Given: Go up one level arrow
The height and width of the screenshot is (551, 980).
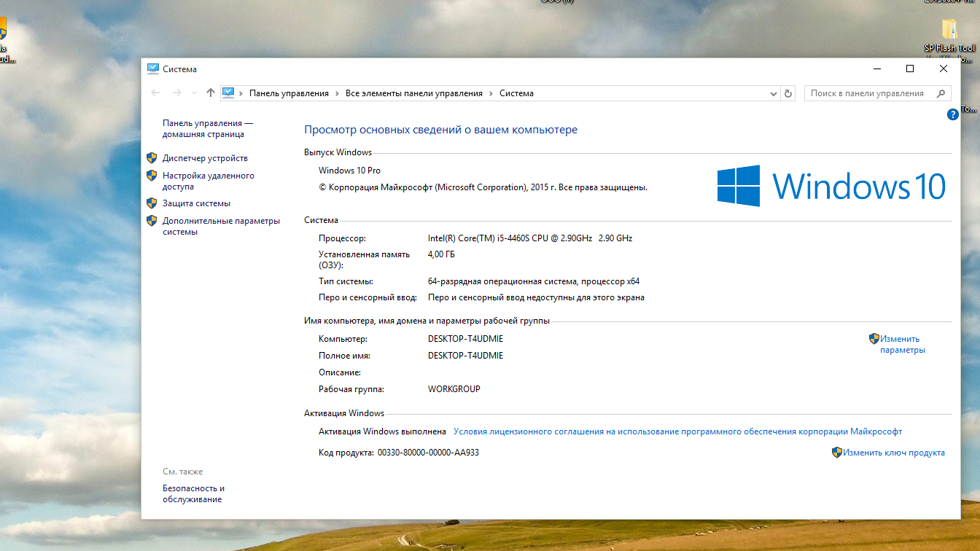Looking at the screenshot, I should tap(211, 93).
